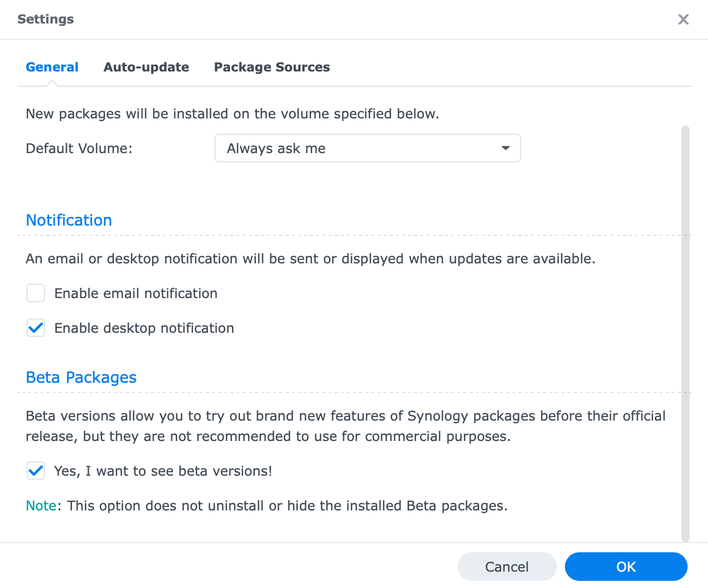
Task: Go to the Package Sources tab
Action: [272, 67]
